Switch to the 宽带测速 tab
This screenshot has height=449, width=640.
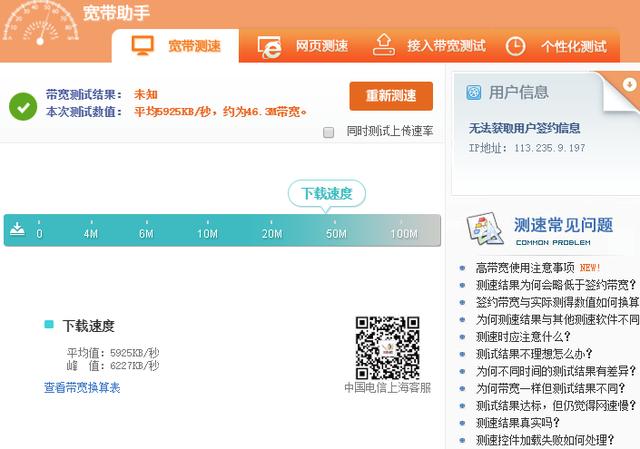coord(176,46)
